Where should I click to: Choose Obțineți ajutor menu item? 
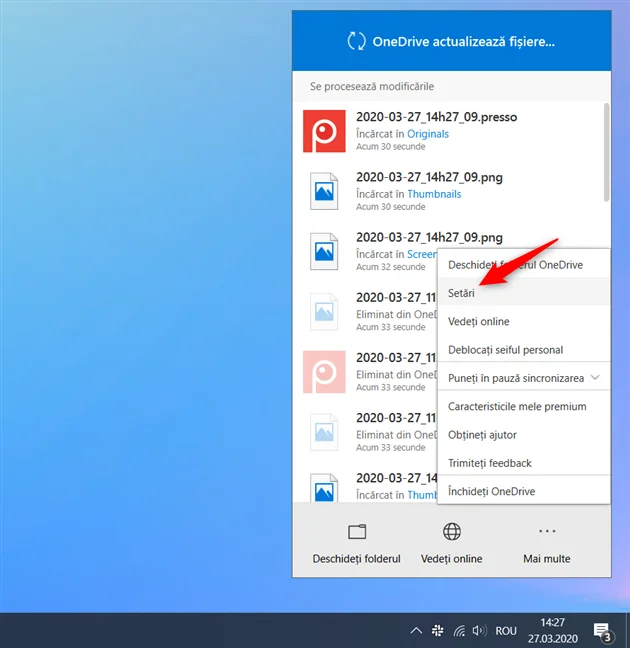pos(524,435)
